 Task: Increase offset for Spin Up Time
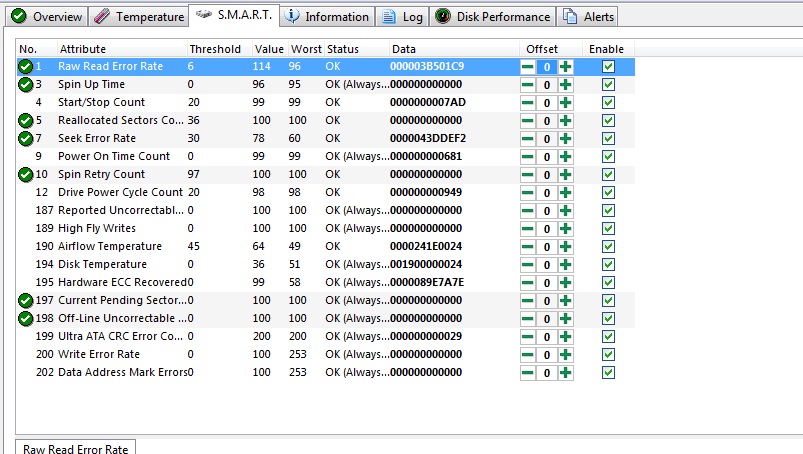click(x=565, y=84)
